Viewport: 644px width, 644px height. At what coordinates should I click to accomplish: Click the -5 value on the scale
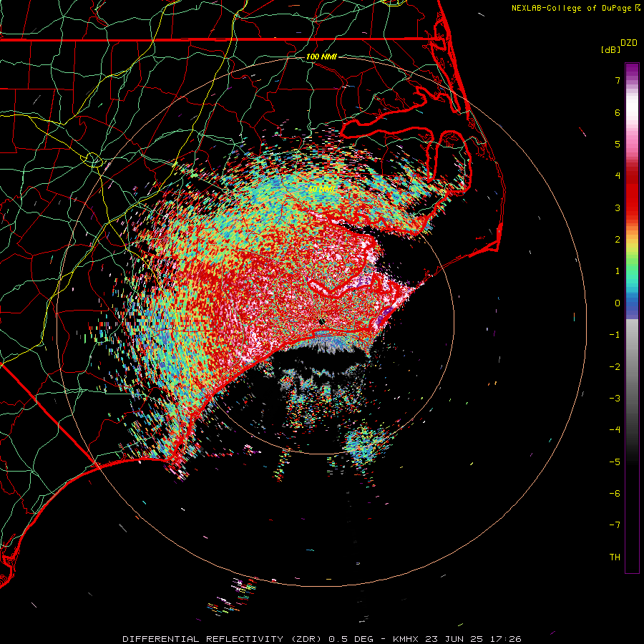pyautogui.click(x=615, y=462)
